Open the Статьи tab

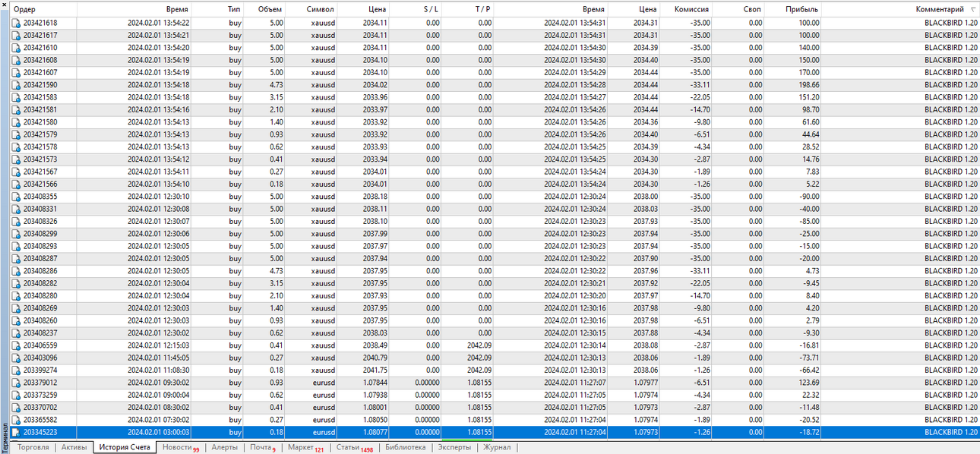pos(355,447)
